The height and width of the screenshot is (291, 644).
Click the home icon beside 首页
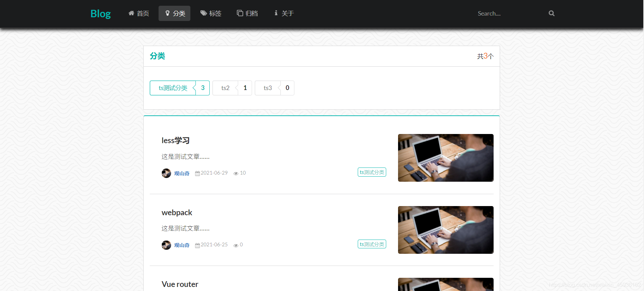point(131,13)
